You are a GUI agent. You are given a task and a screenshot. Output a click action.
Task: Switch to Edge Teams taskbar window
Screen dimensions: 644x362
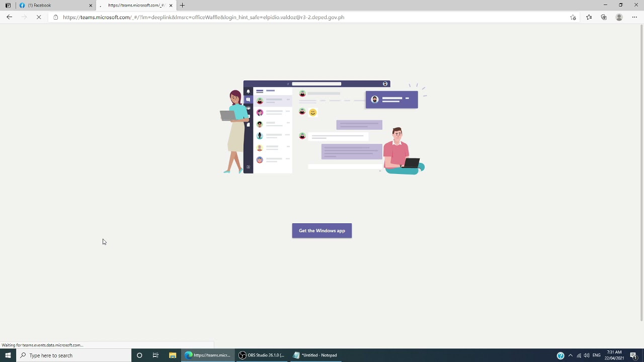[x=207, y=355]
